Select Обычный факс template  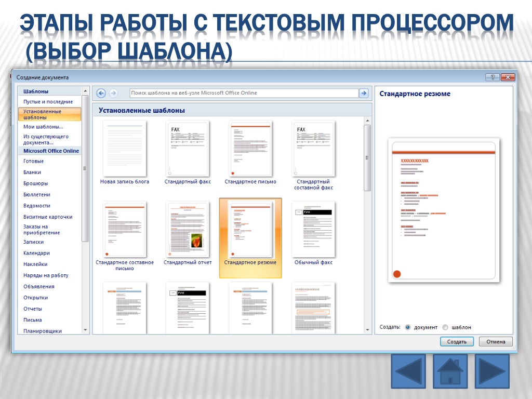(x=313, y=233)
